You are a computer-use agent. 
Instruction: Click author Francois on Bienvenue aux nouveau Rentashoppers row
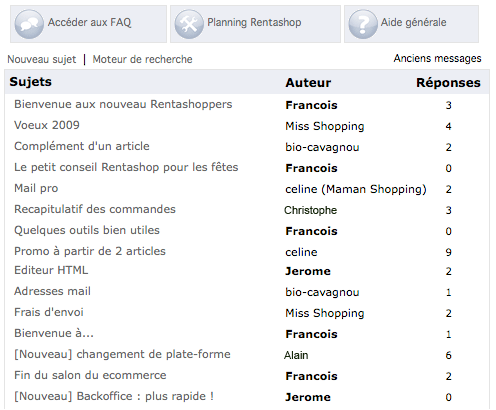point(311,105)
